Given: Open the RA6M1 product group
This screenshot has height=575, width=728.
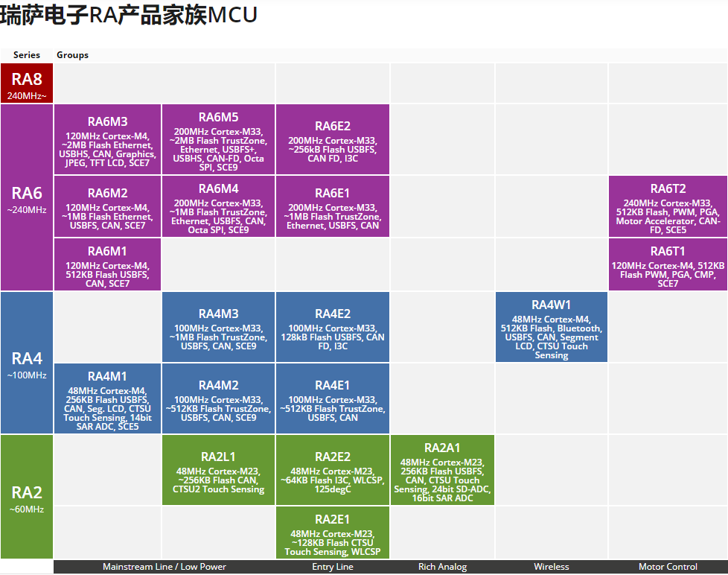Looking at the screenshot, I should click(x=108, y=264).
